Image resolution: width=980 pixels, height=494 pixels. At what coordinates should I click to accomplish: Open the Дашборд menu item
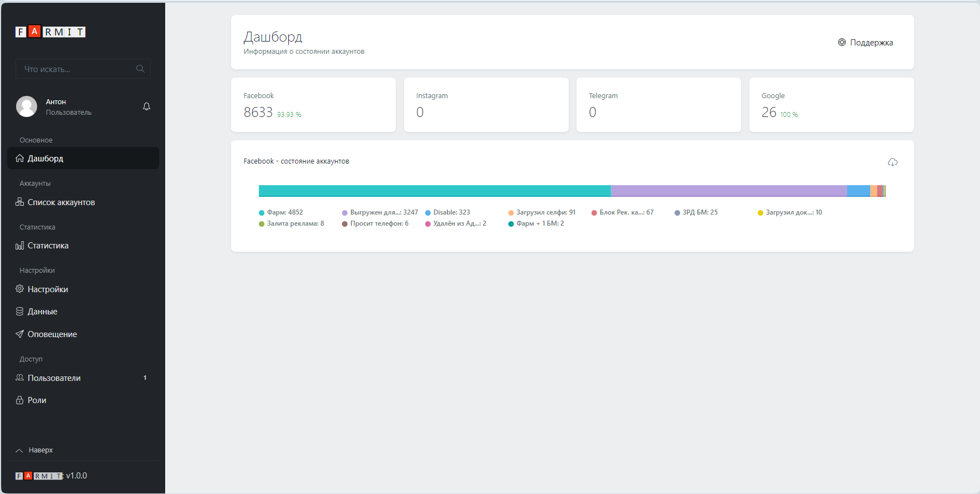[x=83, y=158]
